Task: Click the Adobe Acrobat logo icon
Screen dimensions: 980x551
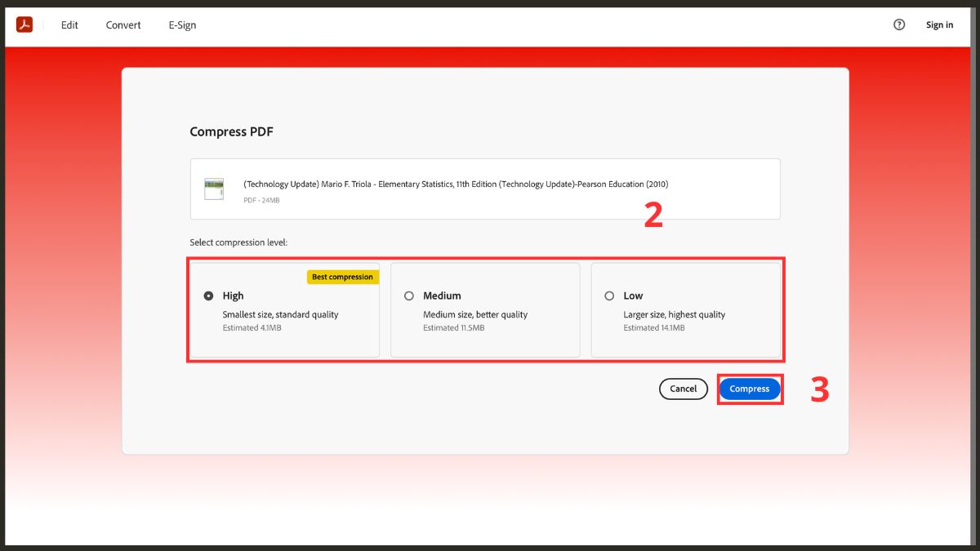Action: pos(24,24)
